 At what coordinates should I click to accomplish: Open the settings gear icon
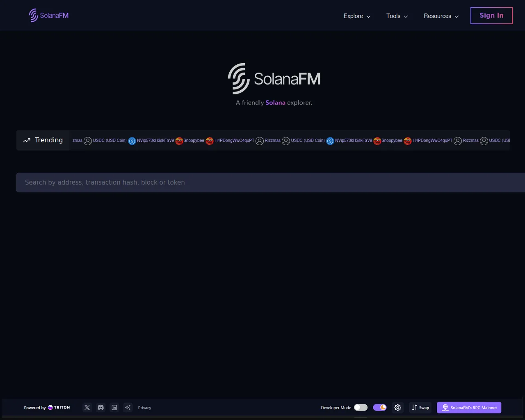[x=398, y=408]
